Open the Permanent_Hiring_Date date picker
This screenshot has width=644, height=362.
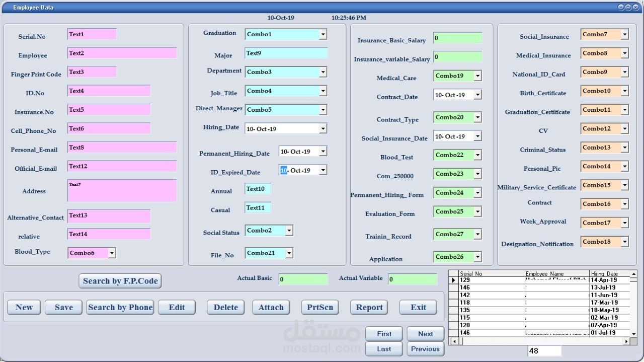323,151
